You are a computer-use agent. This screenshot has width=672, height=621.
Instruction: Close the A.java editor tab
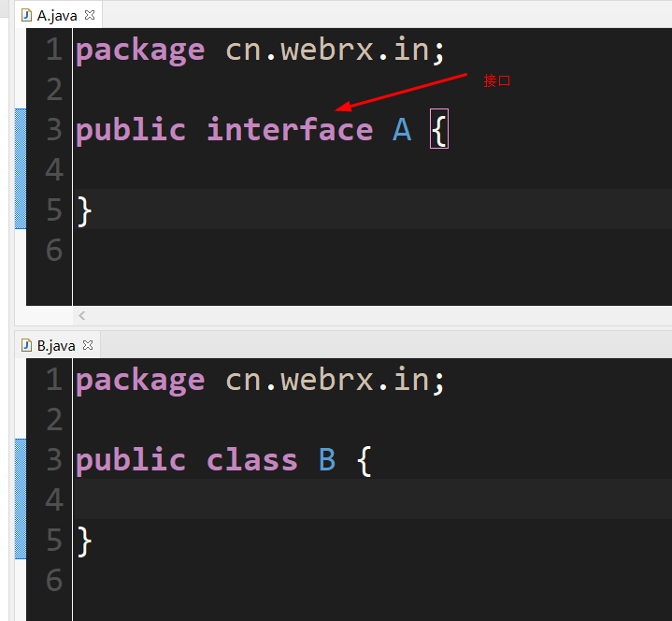coord(90,15)
